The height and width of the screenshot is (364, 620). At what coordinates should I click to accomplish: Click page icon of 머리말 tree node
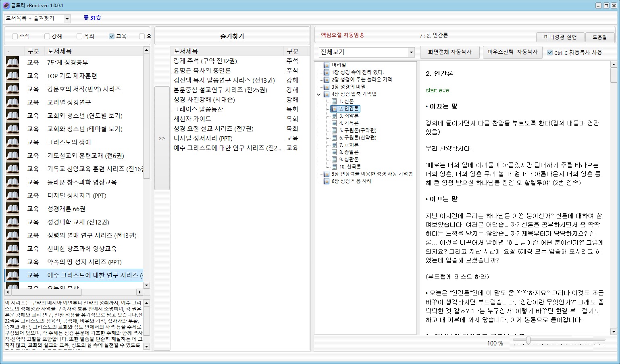tap(327, 65)
